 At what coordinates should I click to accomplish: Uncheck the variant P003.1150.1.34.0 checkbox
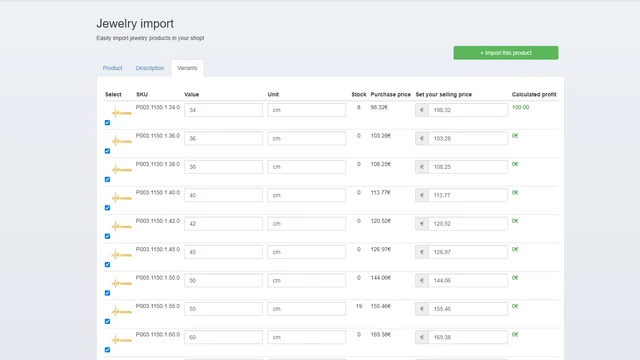pos(107,122)
